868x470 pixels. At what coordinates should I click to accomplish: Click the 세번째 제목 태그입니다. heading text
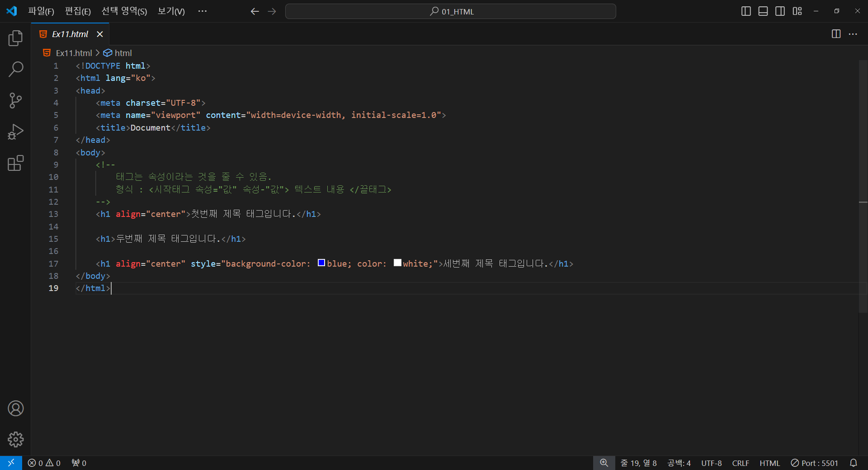[x=496, y=263]
